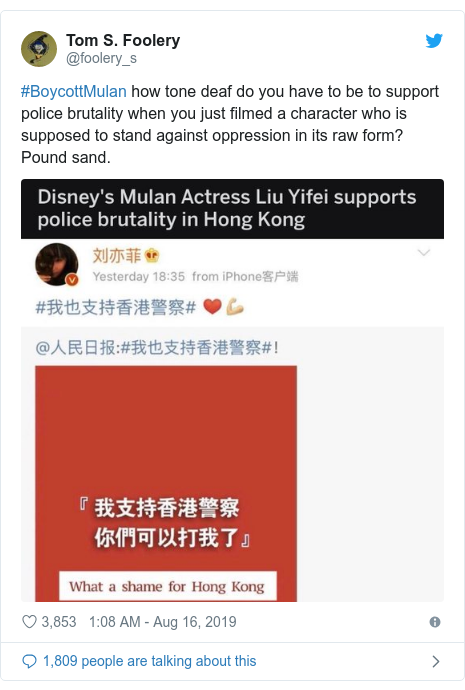Click the 3,853 likes count
The image size is (465, 690).
click(x=59, y=622)
